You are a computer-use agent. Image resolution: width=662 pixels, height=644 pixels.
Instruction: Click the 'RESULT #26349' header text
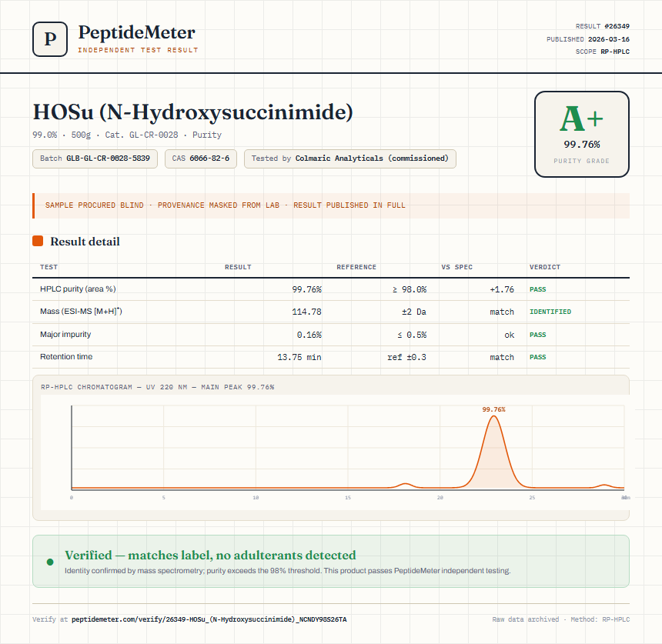tap(603, 26)
